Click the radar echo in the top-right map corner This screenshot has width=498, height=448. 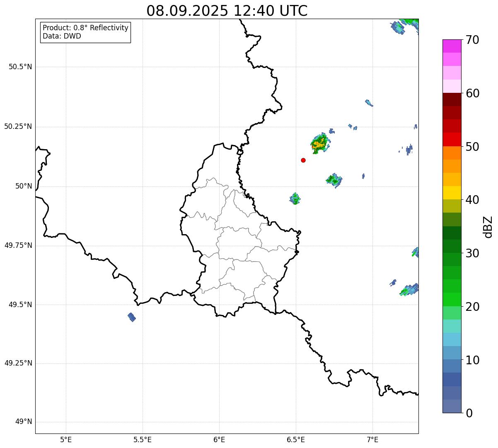(x=406, y=25)
